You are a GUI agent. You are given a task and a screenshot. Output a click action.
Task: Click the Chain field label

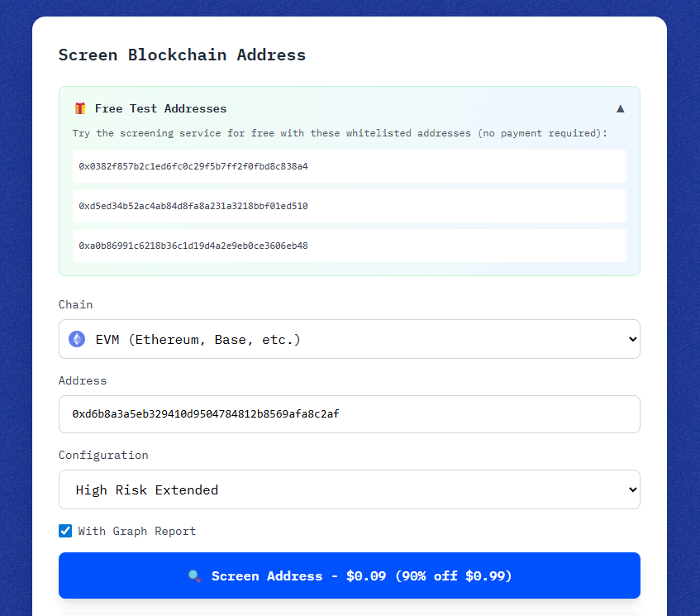click(75, 304)
